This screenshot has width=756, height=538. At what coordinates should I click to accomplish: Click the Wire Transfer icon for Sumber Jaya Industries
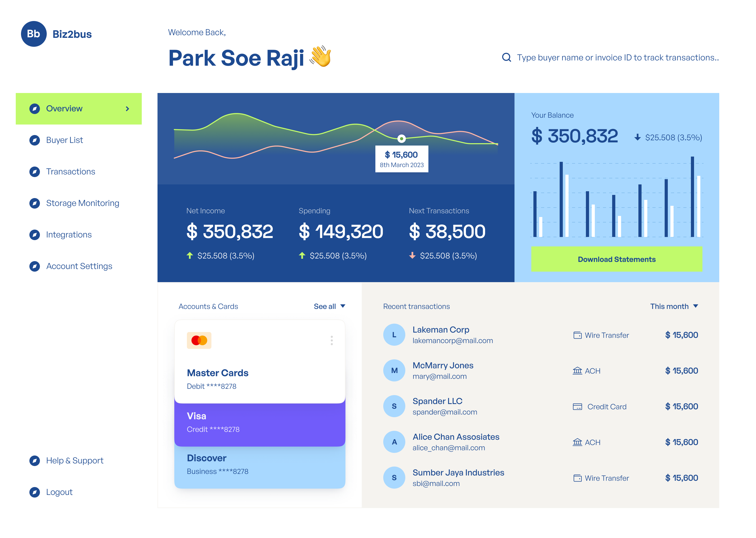pos(577,478)
